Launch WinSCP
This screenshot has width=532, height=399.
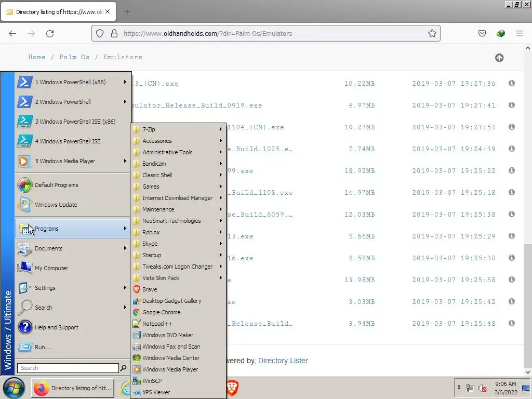pos(178,381)
